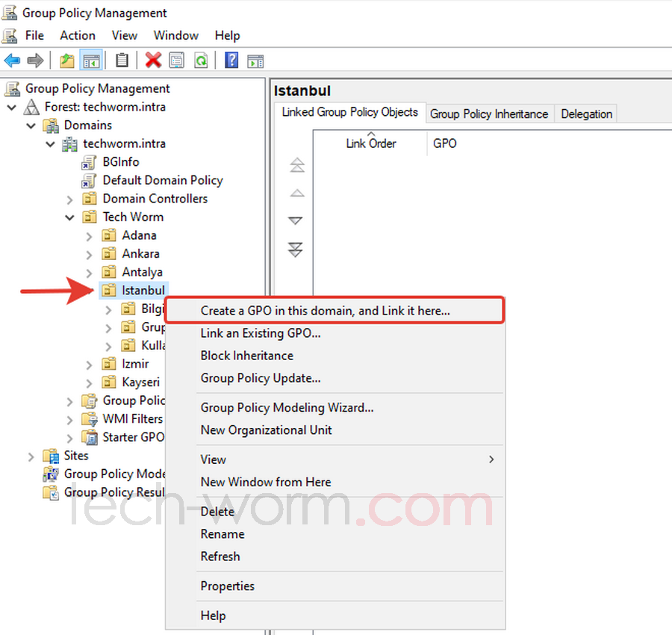
Task: Click the Up one level folder icon
Action: pyautogui.click(x=67, y=61)
